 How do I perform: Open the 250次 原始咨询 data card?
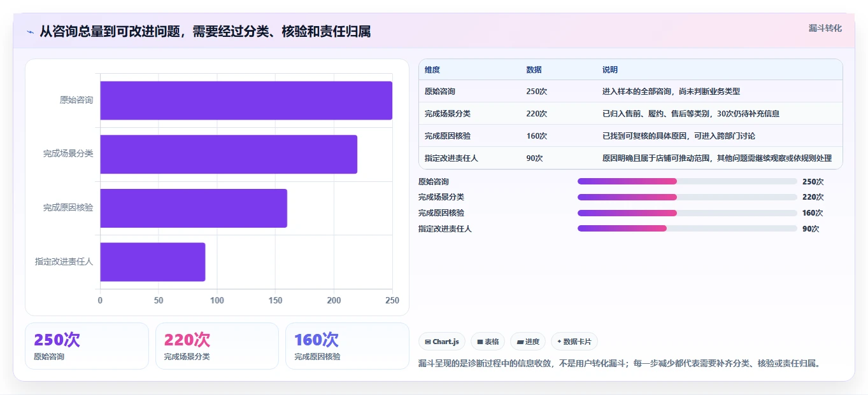(87, 346)
